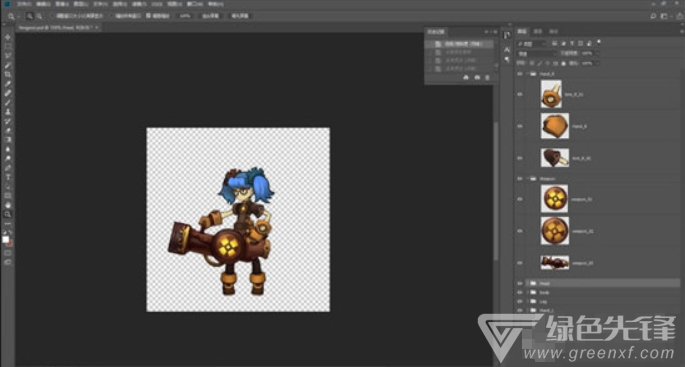Viewport: 685px width, 367px height.
Task: Toggle visibility of the hand_R layer
Action: click(x=520, y=126)
